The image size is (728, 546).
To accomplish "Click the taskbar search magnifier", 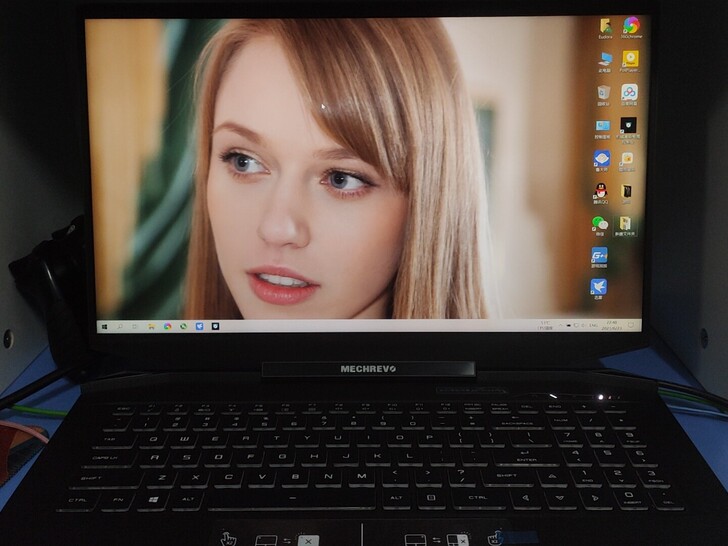I will pos(120,326).
